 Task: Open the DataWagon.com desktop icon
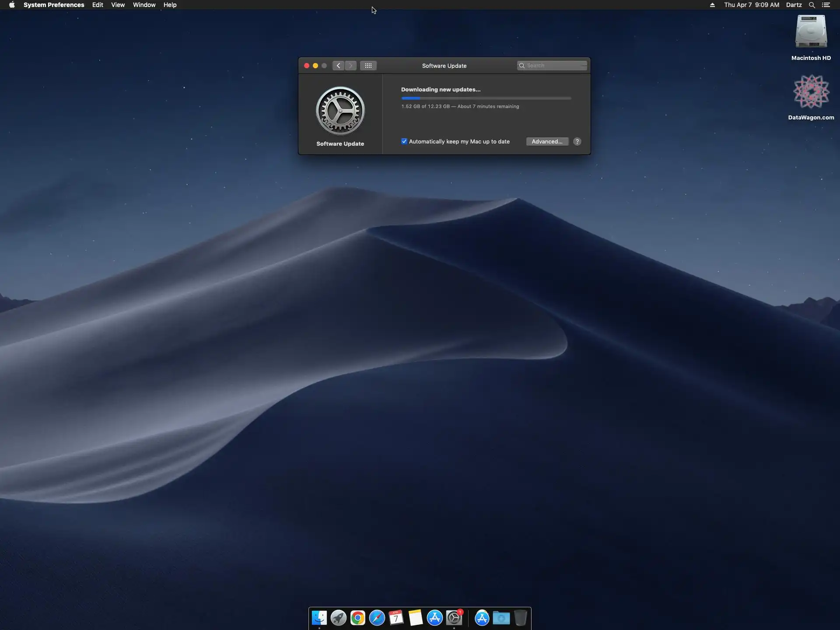[x=811, y=92]
